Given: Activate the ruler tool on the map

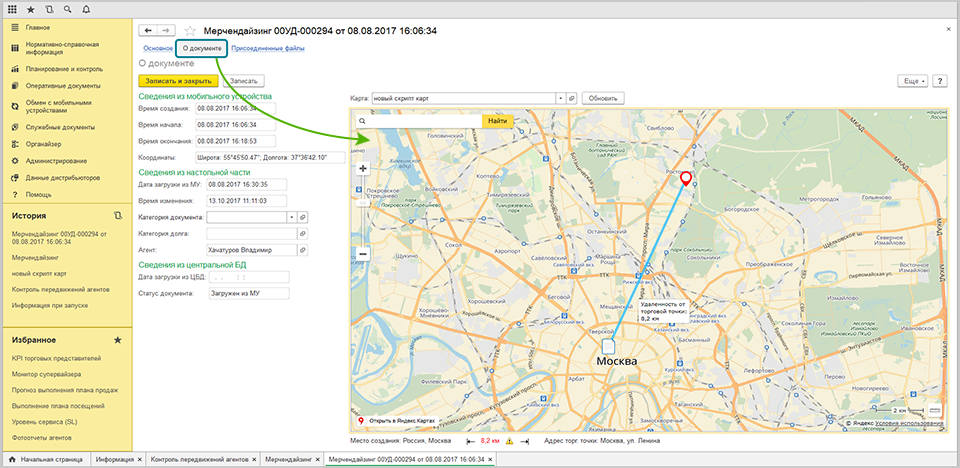Looking at the screenshot, I should pyautogui.click(x=935, y=410).
